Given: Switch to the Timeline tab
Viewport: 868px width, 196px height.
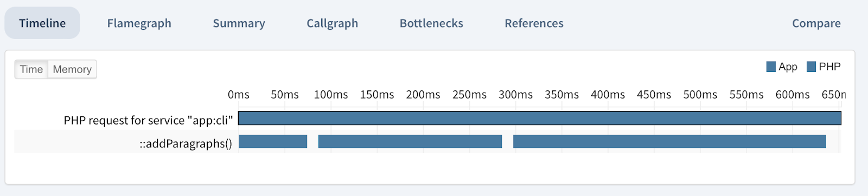Looking at the screenshot, I should (x=42, y=23).
